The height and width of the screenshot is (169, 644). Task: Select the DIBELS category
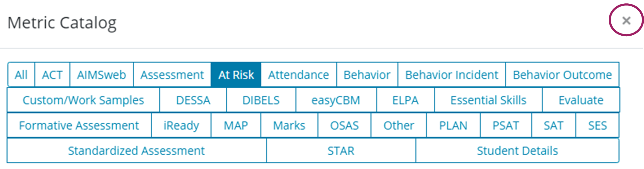[261, 100]
